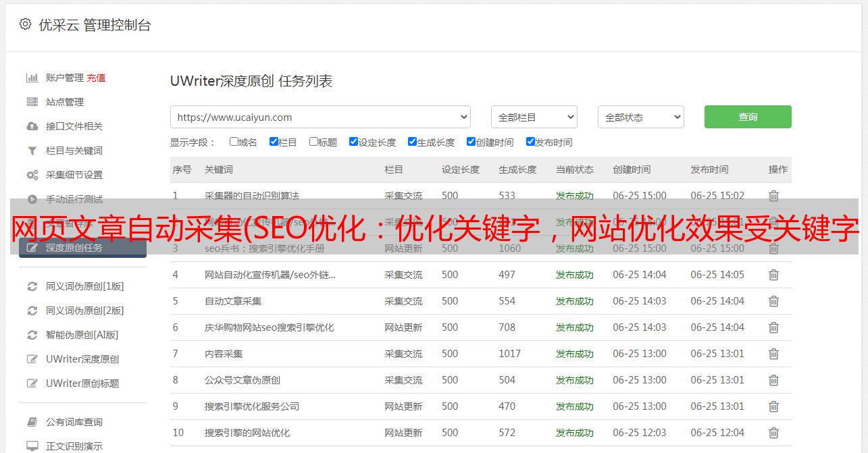Uncheck the 栏目 display field checkbox

tap(274, 142)
